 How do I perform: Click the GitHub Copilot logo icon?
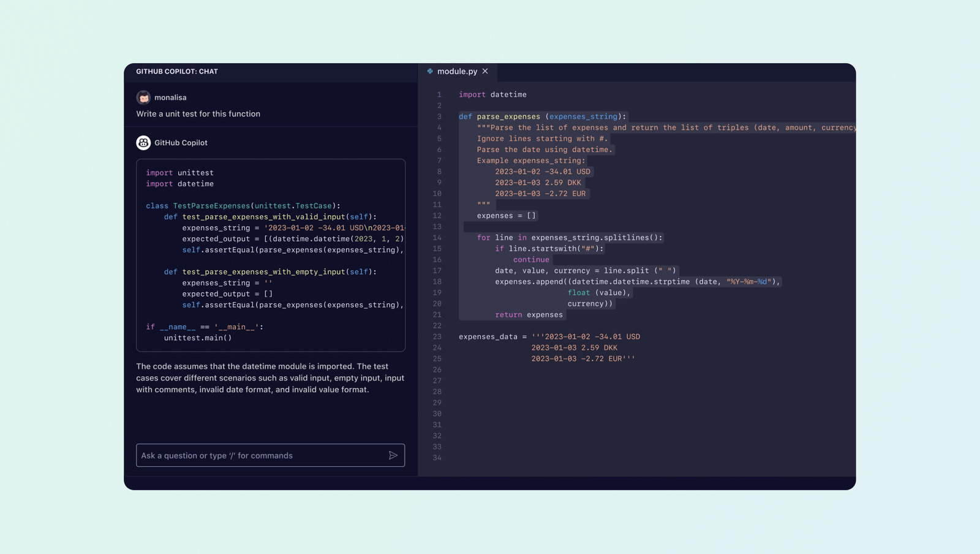coord(143,143)
